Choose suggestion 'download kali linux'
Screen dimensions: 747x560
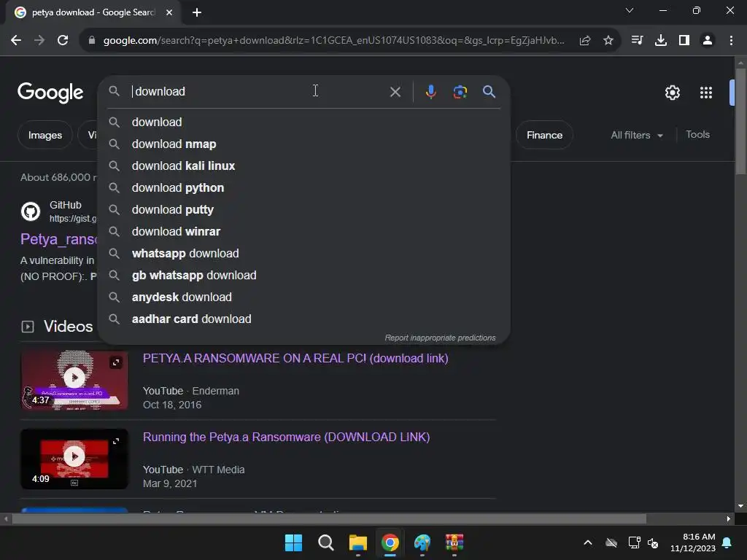tap(304, 166)
